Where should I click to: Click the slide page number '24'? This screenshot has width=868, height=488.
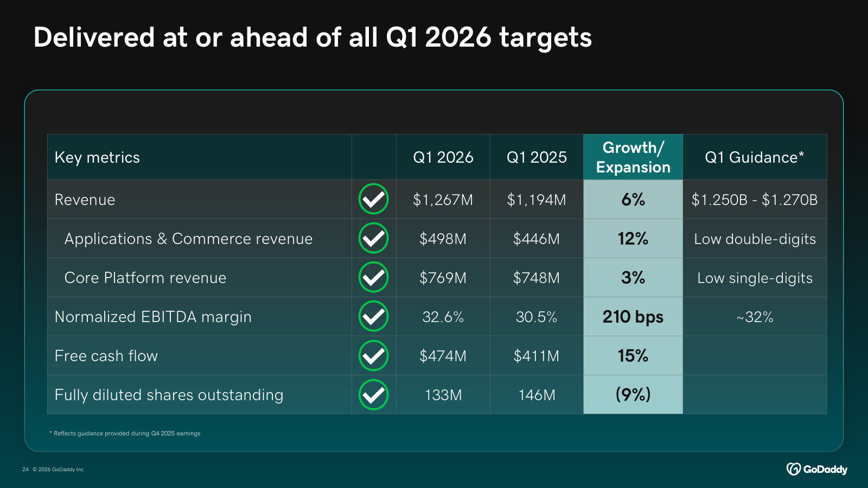25,470
